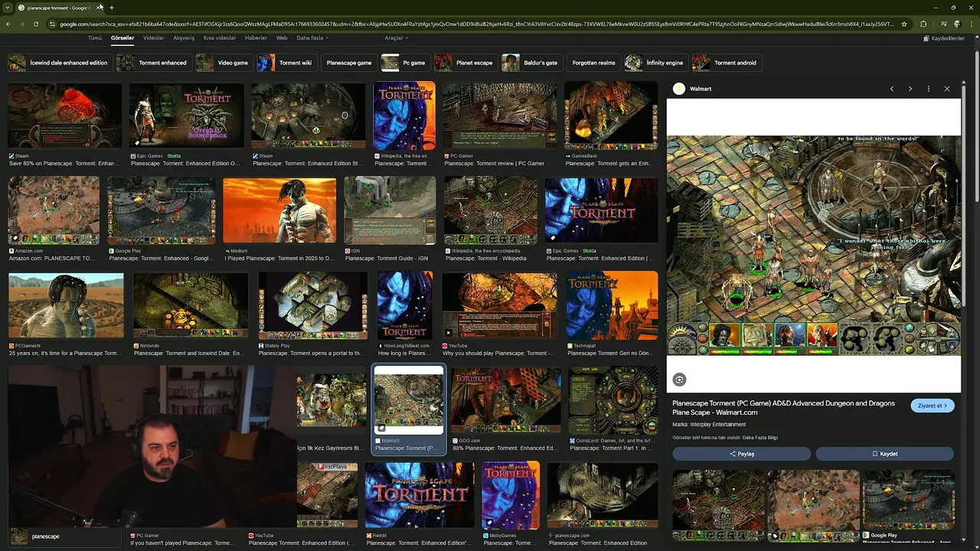The image size is (980, 551).
Task: Open the GamesBeat Torment image result
Action: [611, 116]
